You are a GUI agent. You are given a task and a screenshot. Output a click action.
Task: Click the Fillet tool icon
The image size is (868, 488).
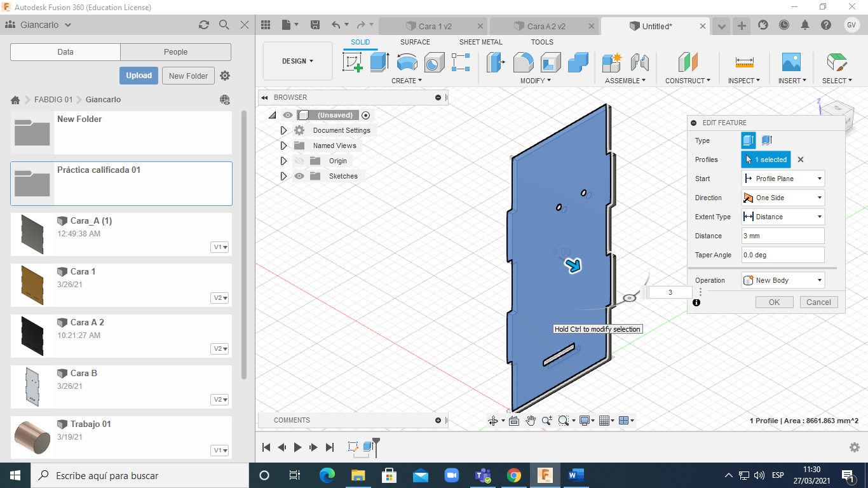[523, 62]
